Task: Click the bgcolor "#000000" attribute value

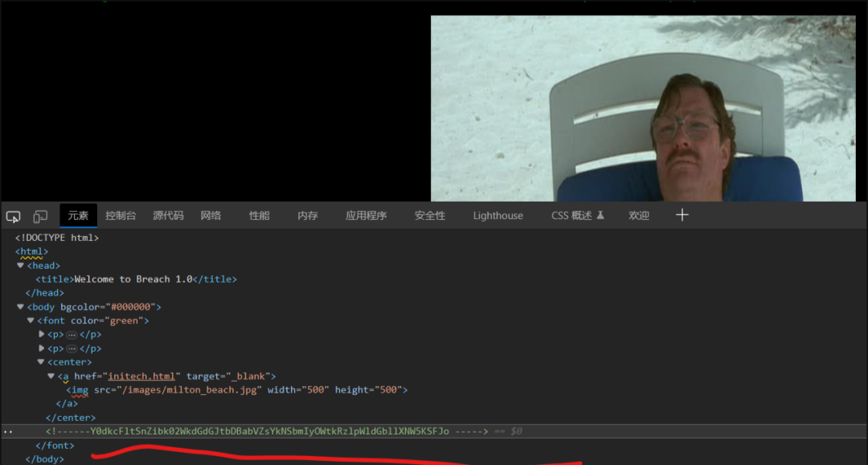Action: (131, 307)
